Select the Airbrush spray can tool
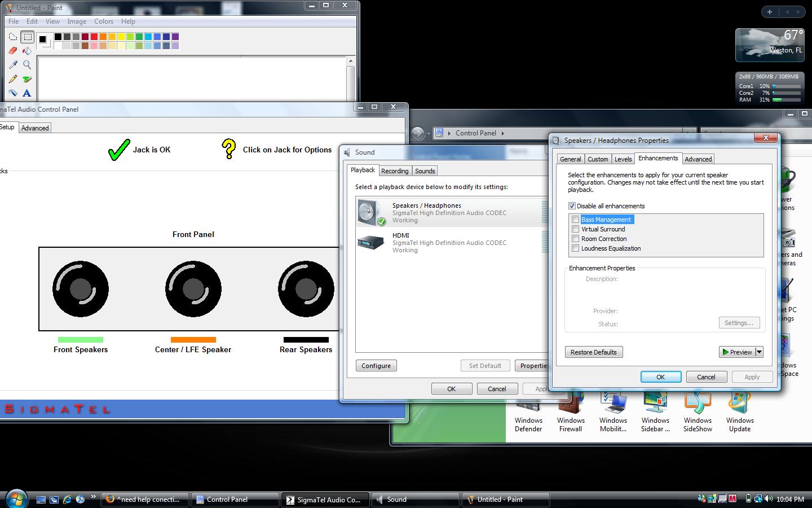812x508 pixels. [x=13, y=93]
